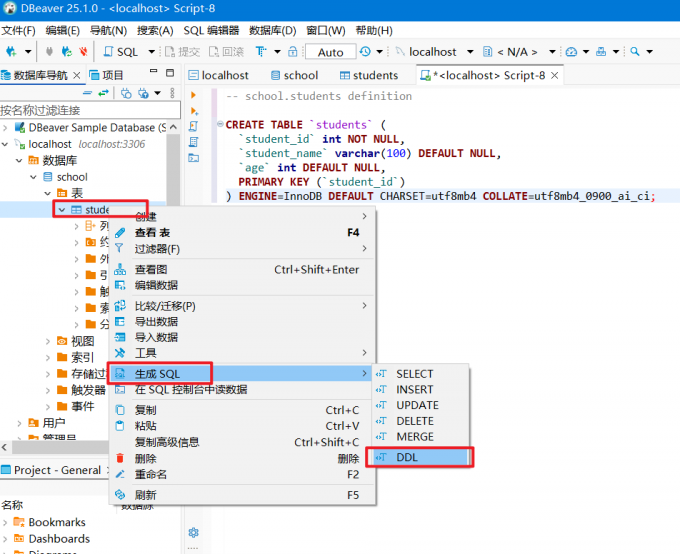Open the Auto commit mode field
Screen dimensions: 680x554
click(330, 52)
